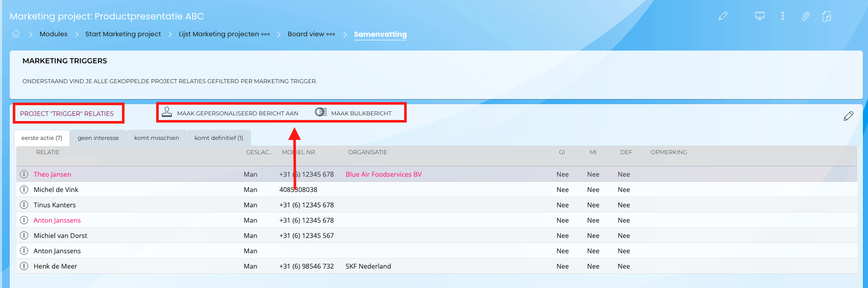868x288 pixels.
Task: Open the three-dots more options menu
Action: click(782, 16)
